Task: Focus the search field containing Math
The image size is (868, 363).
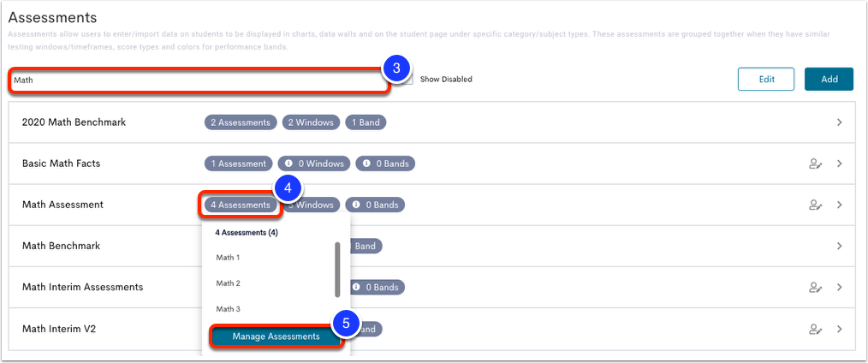Action: 199,80
